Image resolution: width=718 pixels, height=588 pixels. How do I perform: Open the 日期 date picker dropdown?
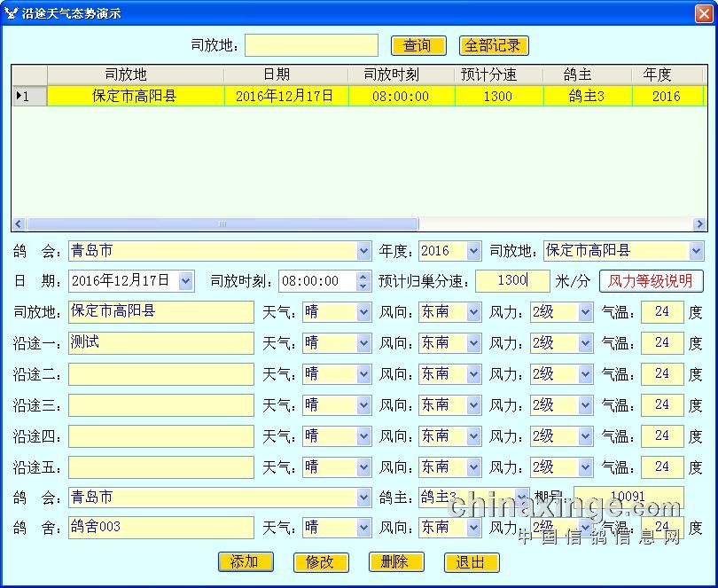[186, 281]
